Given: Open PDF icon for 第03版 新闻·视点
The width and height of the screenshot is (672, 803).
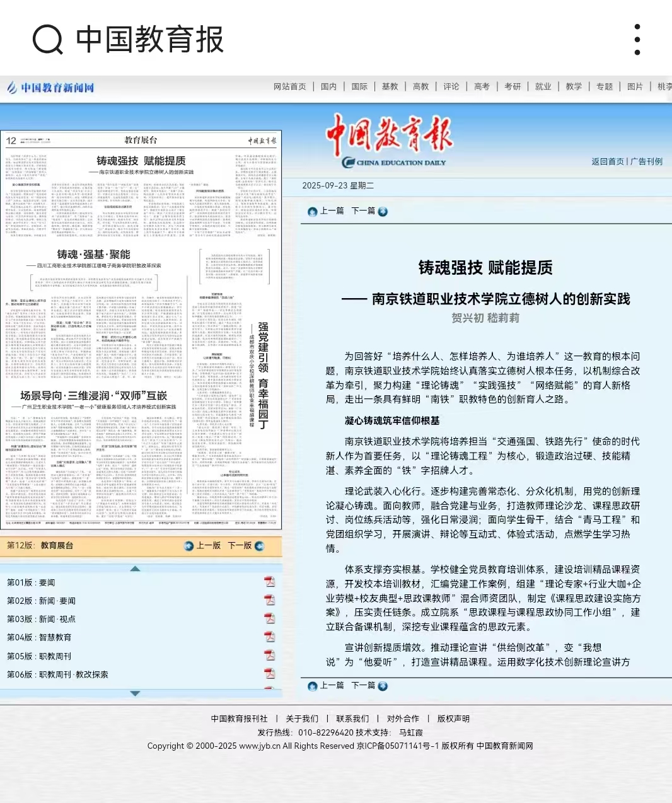Looking at the screenshot, I should click(270, 618).
